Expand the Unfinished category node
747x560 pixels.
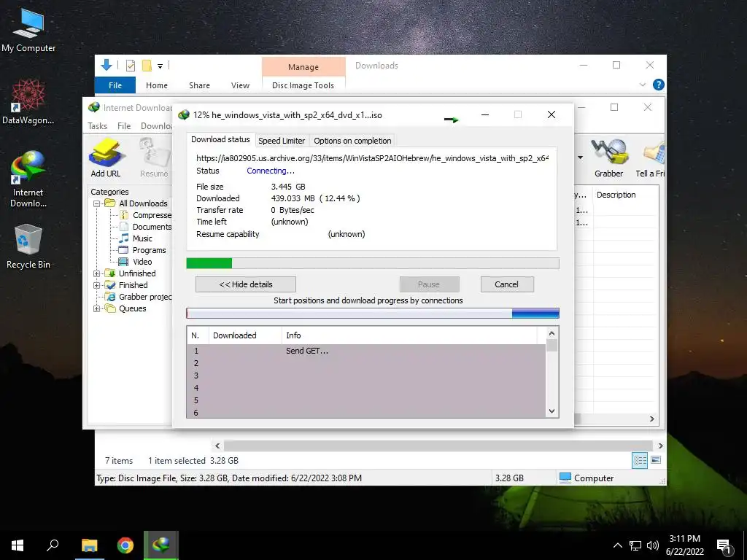click(x=96, y=273)
